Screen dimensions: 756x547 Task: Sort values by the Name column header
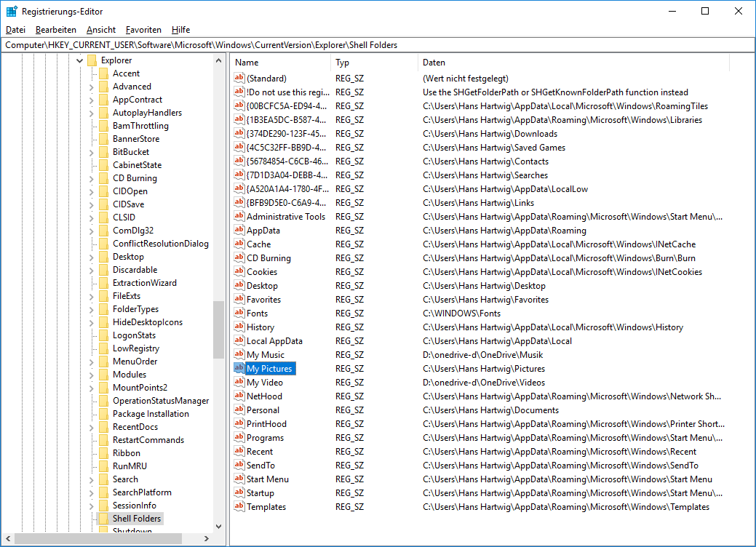[281, 62]
